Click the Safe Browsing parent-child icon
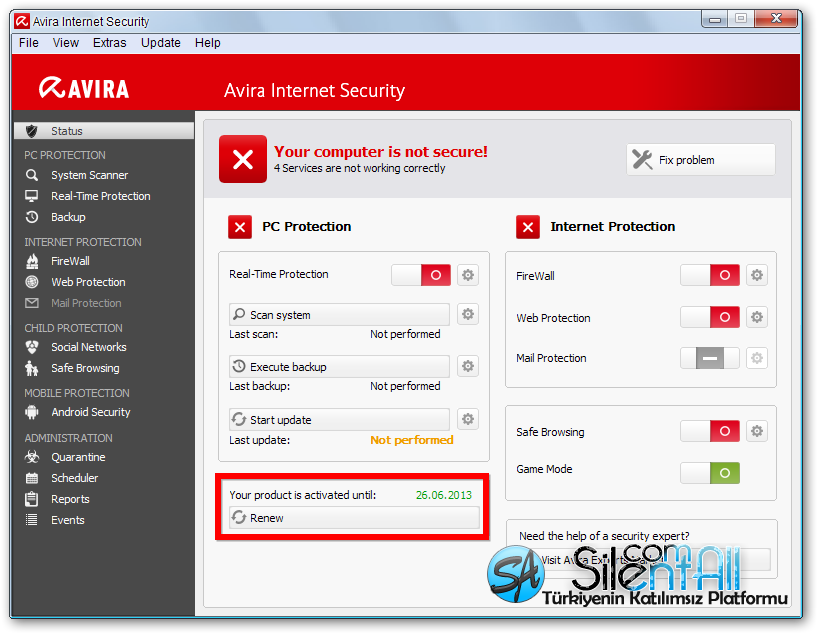 32,368
